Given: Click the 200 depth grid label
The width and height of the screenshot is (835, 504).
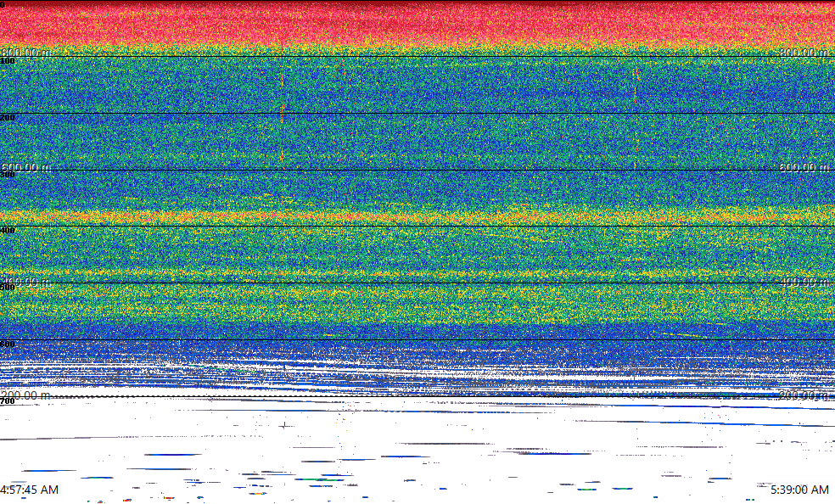Looking at the screenshot, I should [8, 118].
